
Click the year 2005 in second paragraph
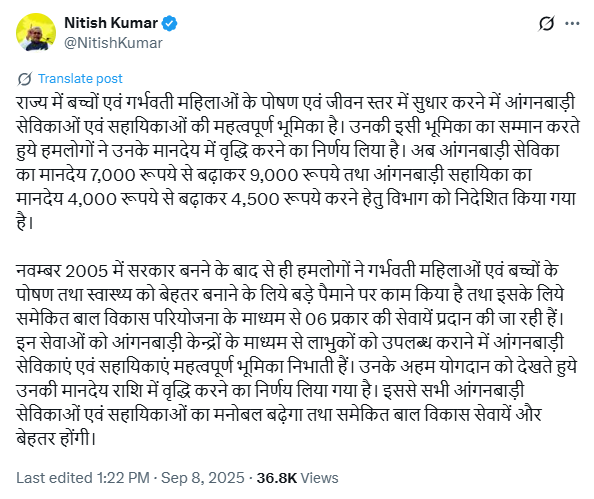[x=87, y=271]
